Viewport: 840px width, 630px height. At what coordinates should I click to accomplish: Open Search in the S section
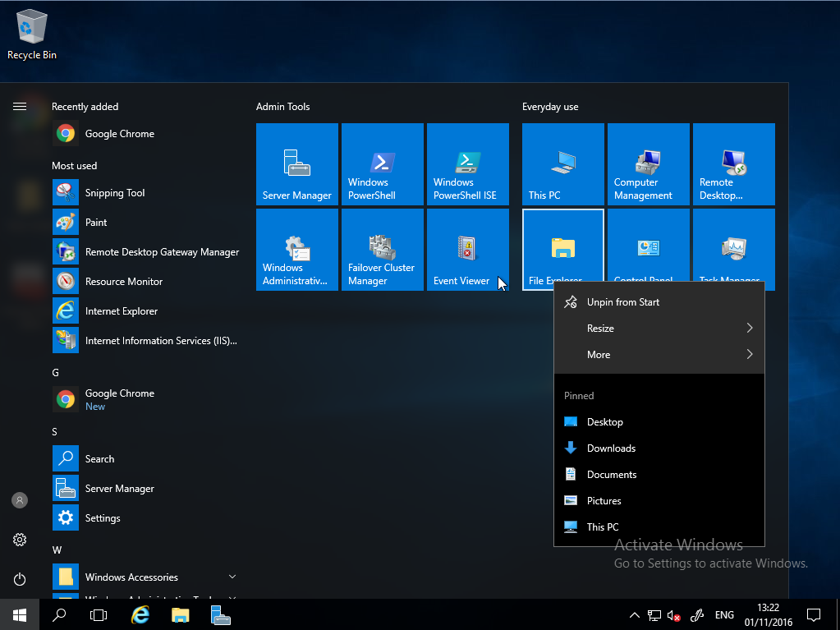[x=145, y=458]
